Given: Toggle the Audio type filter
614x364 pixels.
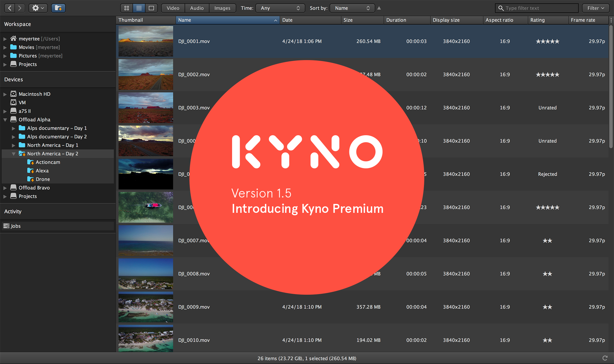Looking at the screenshot, I should point(197,8).
